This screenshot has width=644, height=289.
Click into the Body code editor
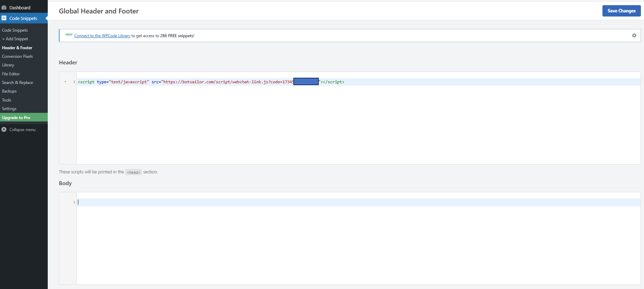point(358,239)
